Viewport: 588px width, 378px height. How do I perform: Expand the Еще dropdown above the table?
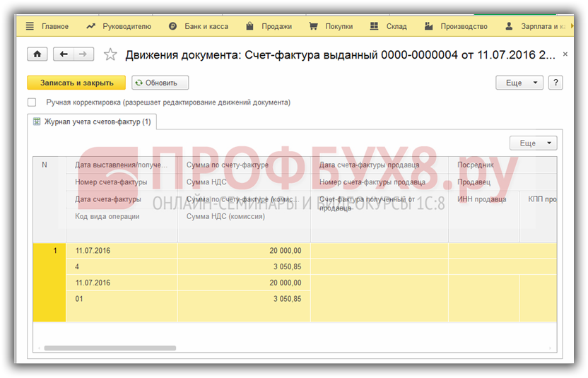coord(534,143)
